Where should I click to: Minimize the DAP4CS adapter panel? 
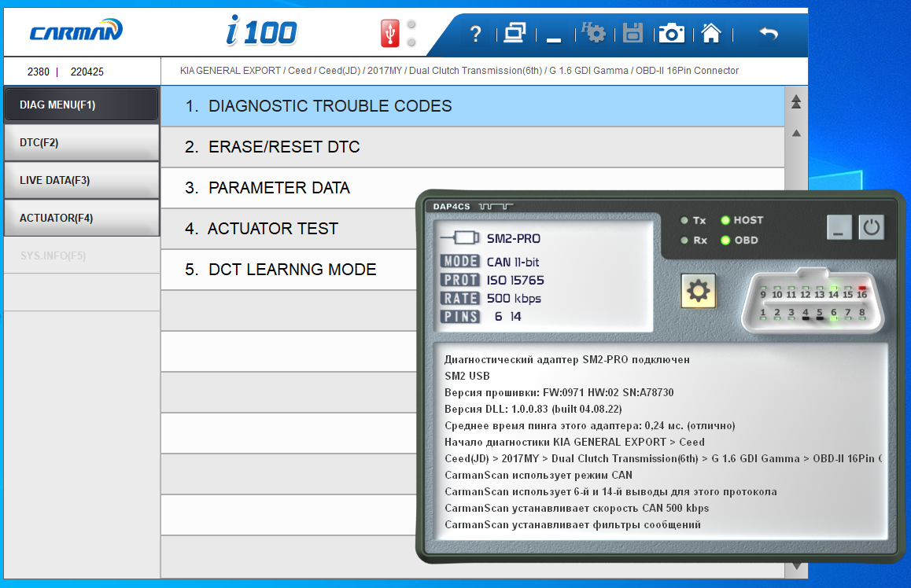point(839,228)
